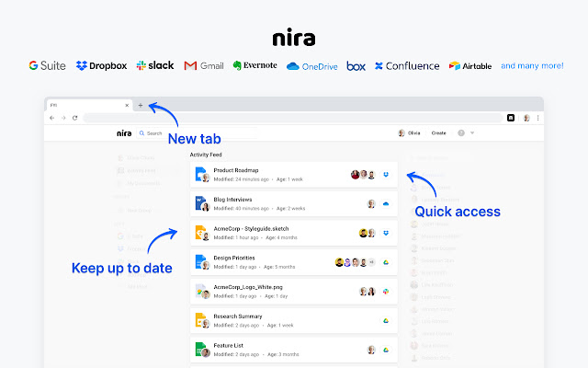
Task: Open the Feature List spreadsheet
Action: point(294,350)
